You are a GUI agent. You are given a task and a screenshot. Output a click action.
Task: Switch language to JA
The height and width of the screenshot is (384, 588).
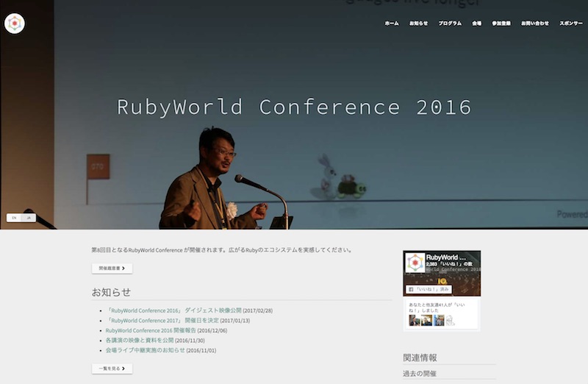click(29, 218)
